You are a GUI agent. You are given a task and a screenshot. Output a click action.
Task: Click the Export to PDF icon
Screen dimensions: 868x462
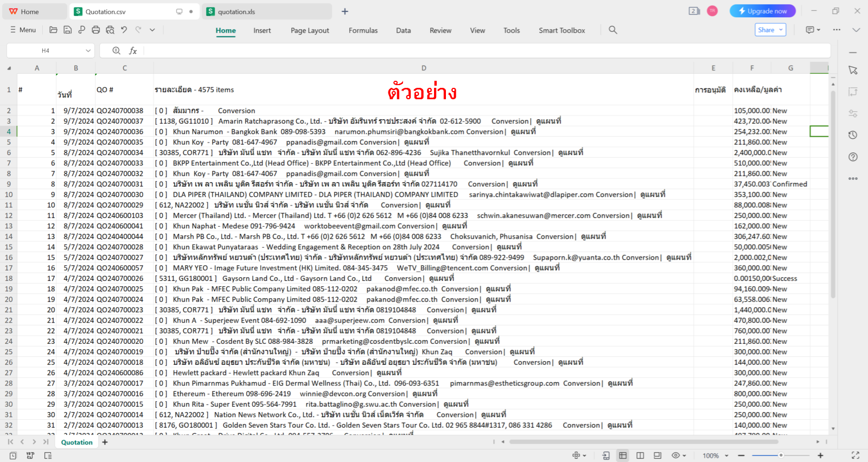point(81,30)
